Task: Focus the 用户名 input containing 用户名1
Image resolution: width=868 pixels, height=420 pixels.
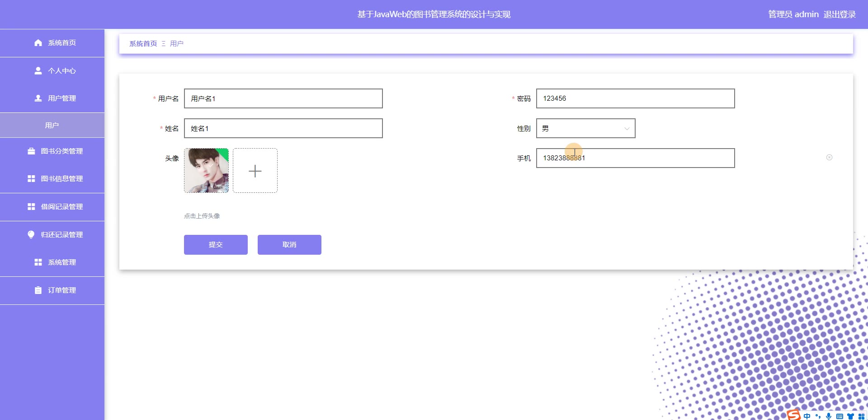Action: click(283, 98)
